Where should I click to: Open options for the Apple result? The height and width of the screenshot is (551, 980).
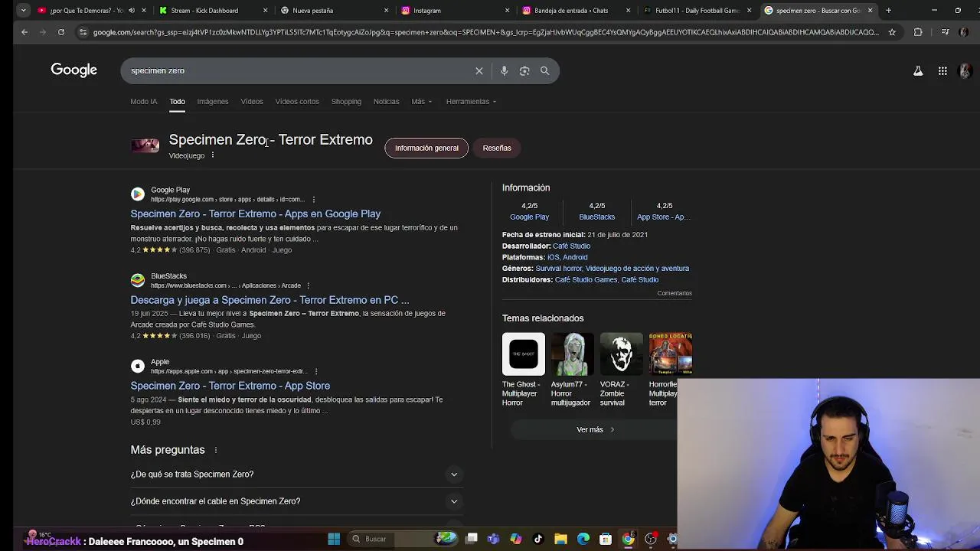coord(315,371)
